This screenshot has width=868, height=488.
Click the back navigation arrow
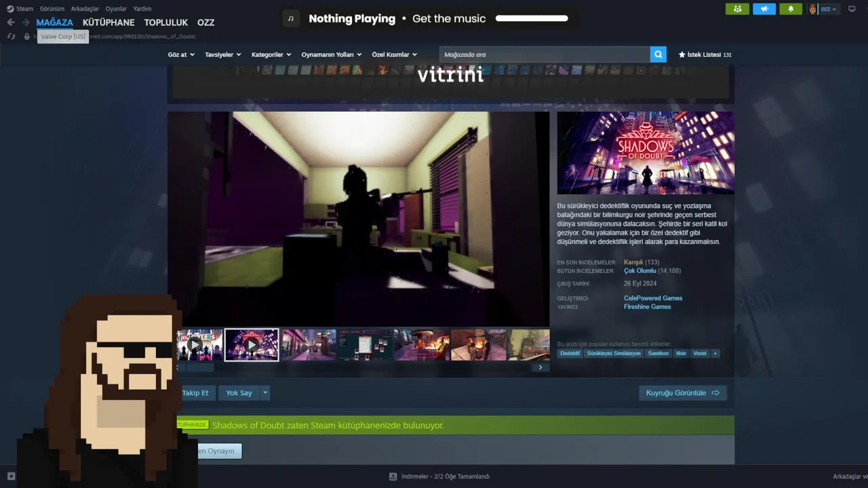11,22
